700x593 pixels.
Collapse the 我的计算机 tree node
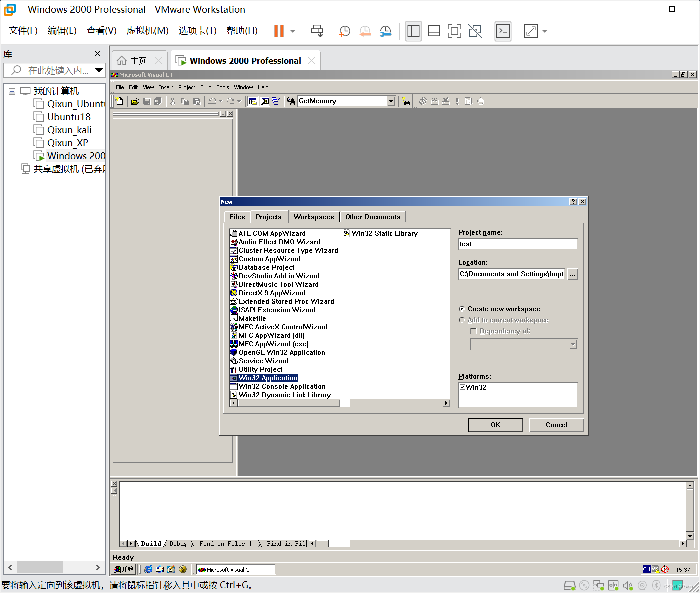point(12,91)
